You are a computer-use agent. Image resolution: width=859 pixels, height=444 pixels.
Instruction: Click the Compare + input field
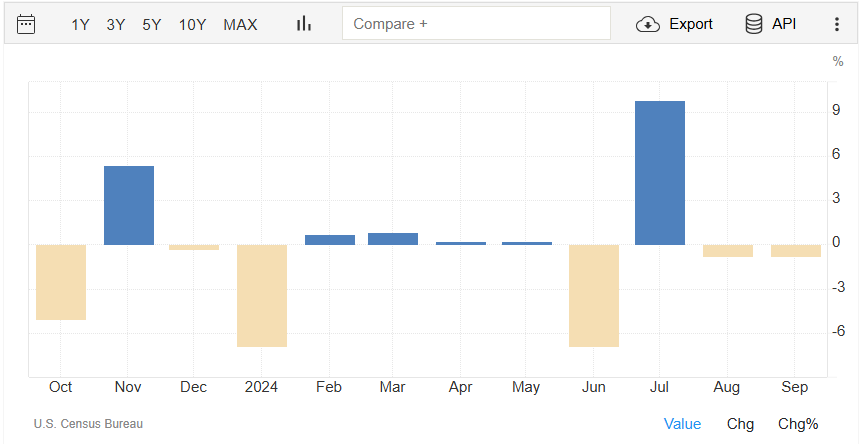[476, 24]
